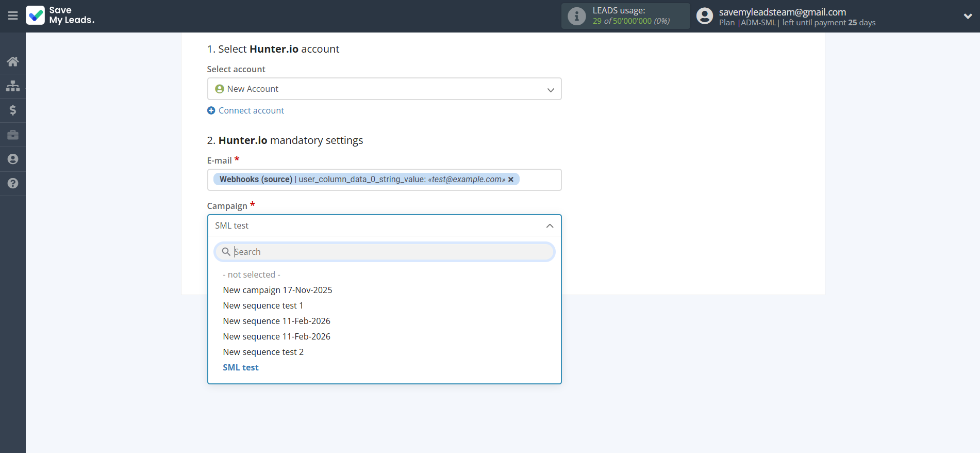Select the '- not selected -' option

coord(252,274)
